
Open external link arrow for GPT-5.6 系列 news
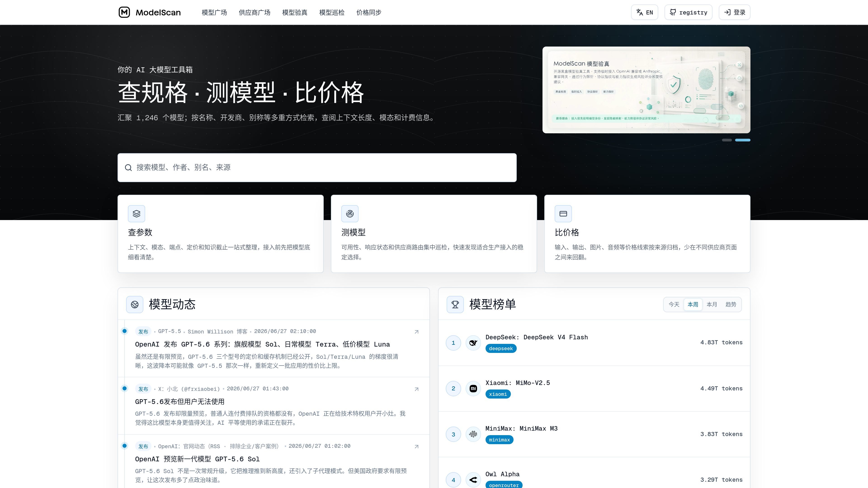416,332
